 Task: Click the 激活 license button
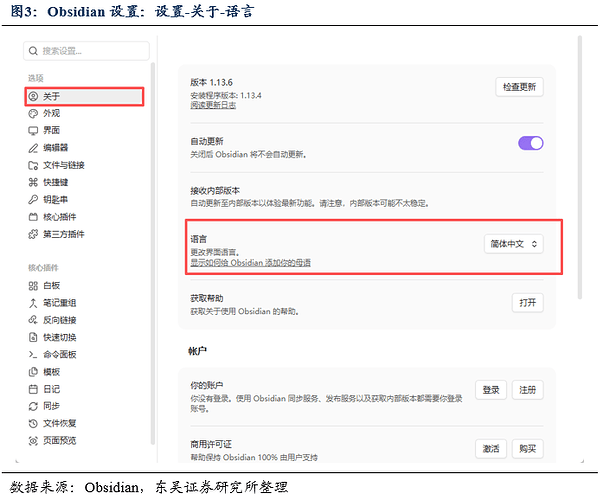point(491,449)
